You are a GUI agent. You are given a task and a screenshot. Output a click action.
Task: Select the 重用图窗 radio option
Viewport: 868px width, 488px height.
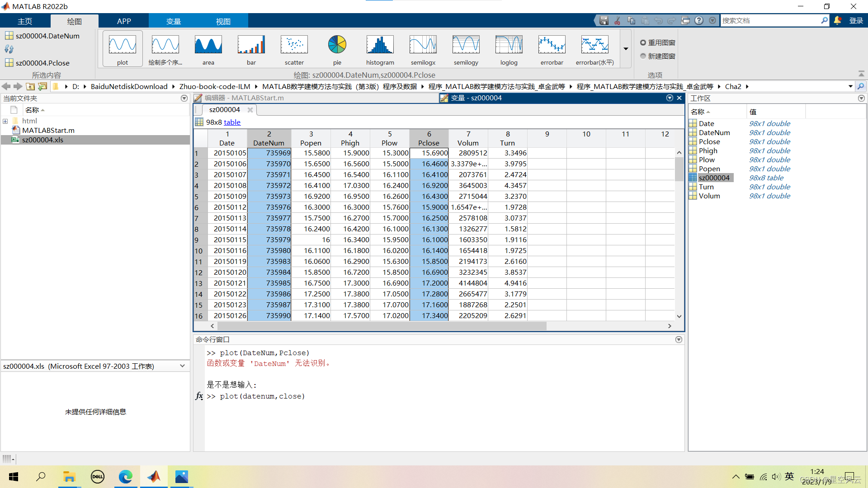(643, 42)
